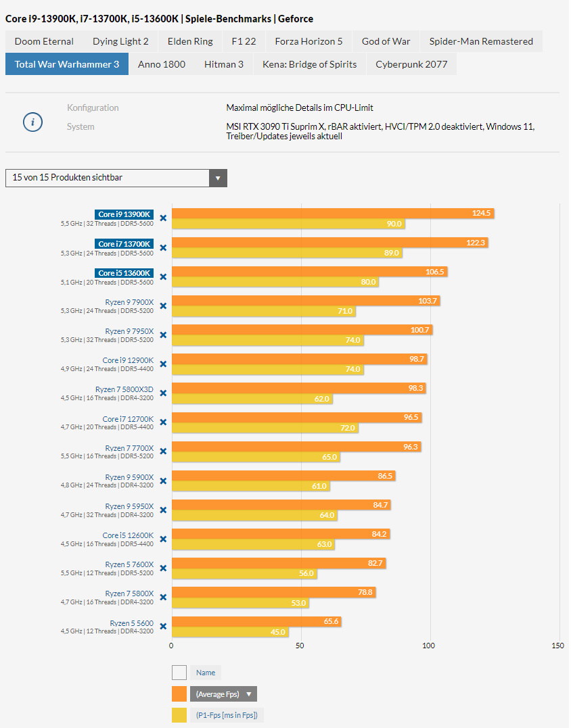Screen dimensions: 571x728
Task: Click the product dropdown arrow button
Action: tap(218, 178)
